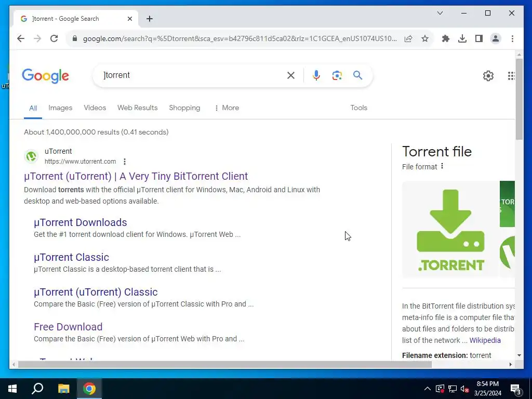Open the µTorrent Downloads link
The height and width of the screenshot is (399, 532).
(81, 222)
